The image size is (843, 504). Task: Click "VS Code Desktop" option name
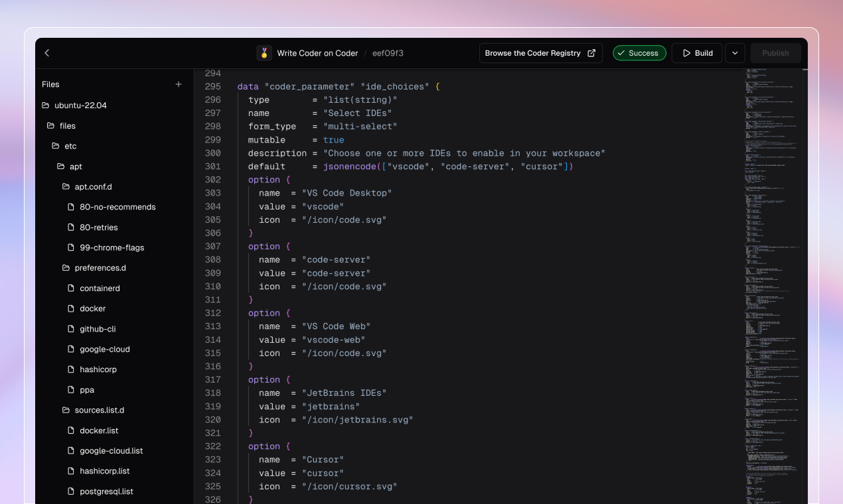pyautogui.click(x=347, y=193)
